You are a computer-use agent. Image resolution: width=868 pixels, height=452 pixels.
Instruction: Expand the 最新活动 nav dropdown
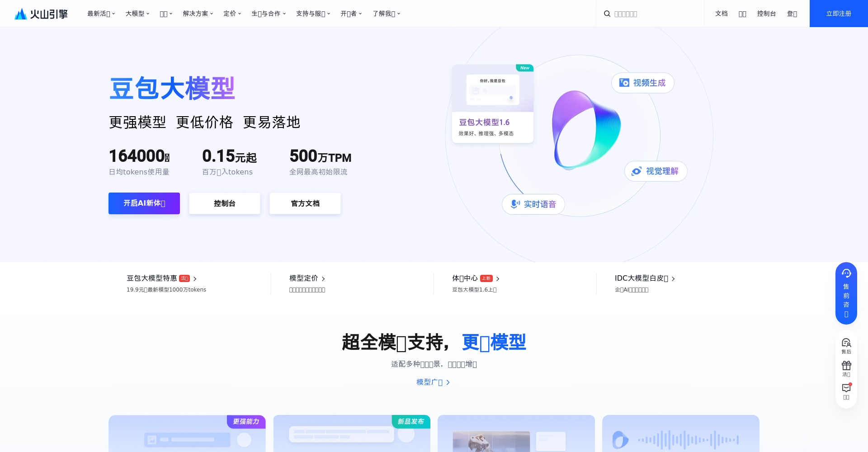[101, 14]
